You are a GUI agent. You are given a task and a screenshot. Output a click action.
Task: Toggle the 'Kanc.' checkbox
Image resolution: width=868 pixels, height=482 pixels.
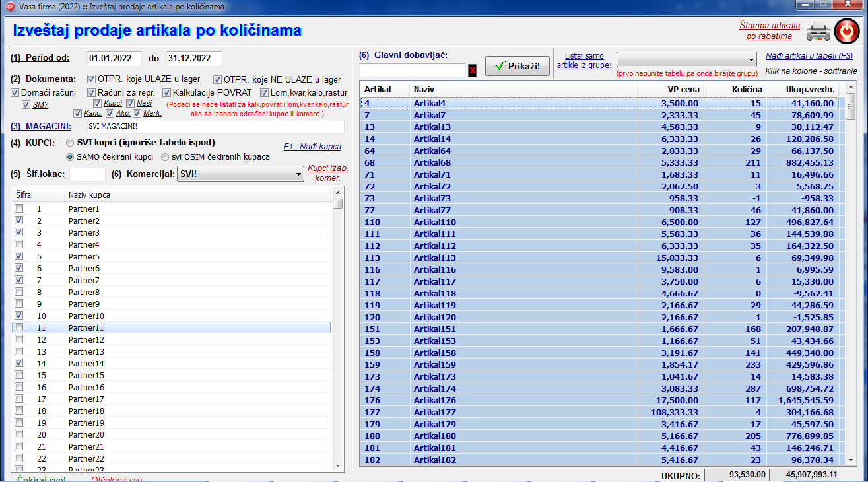pos(78,114)
